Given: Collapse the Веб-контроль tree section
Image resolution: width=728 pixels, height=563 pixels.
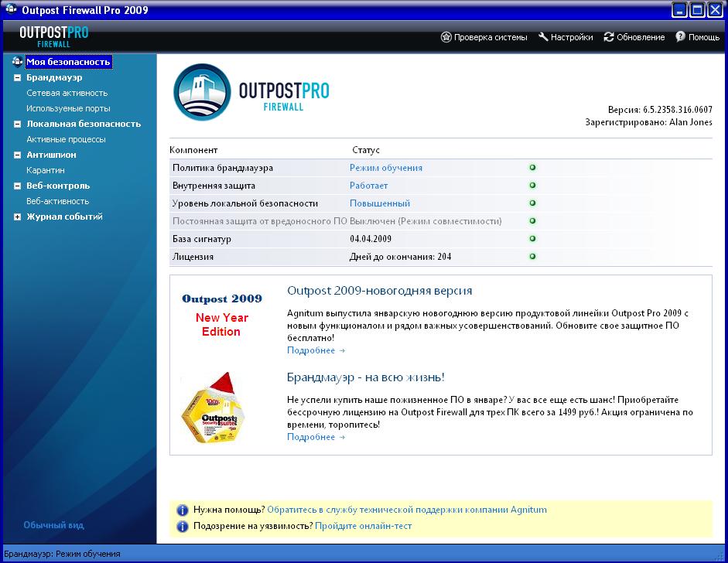Looking at the screenshot, I should click(x=18, y=186).
